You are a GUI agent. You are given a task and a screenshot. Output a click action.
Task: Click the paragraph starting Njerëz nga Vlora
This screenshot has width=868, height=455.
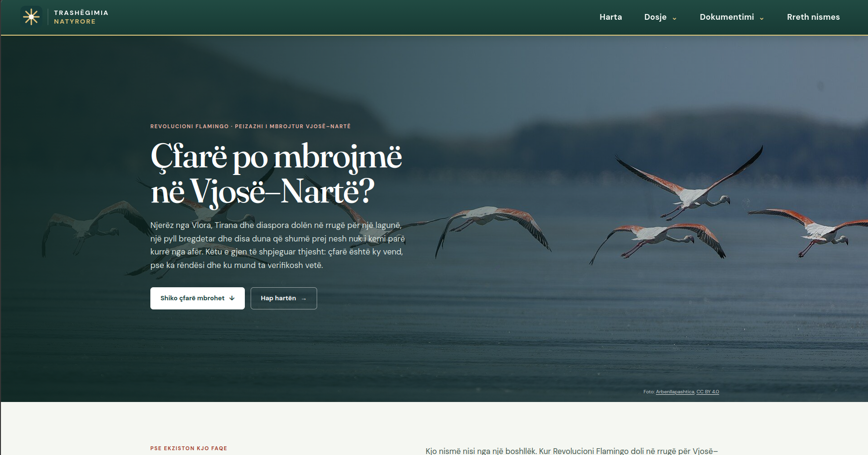[278, 245]
